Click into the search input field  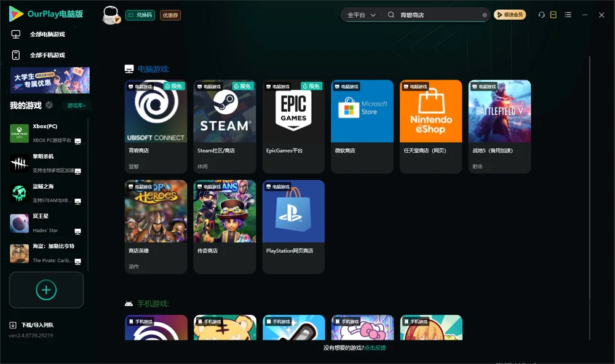point(440,15)
